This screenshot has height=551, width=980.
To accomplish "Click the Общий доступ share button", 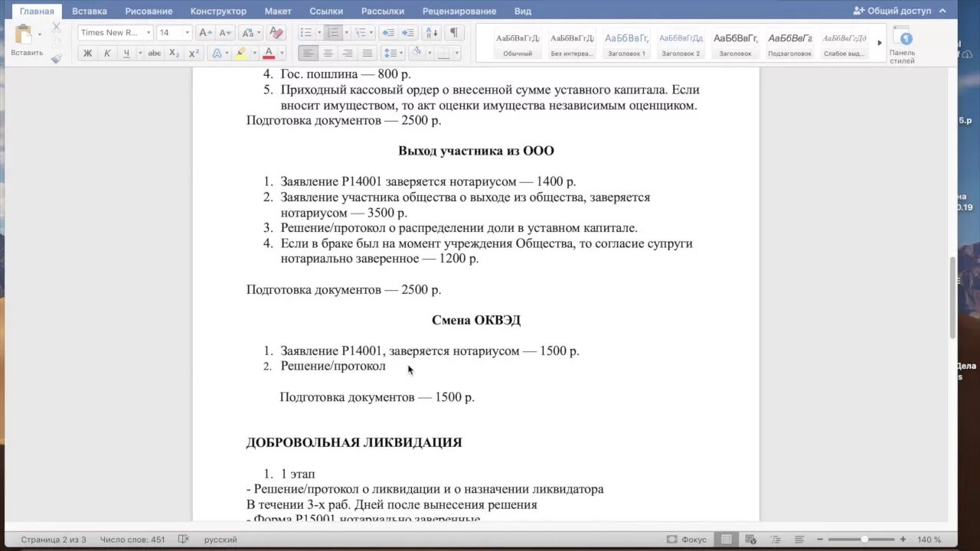I will (893, 11).
